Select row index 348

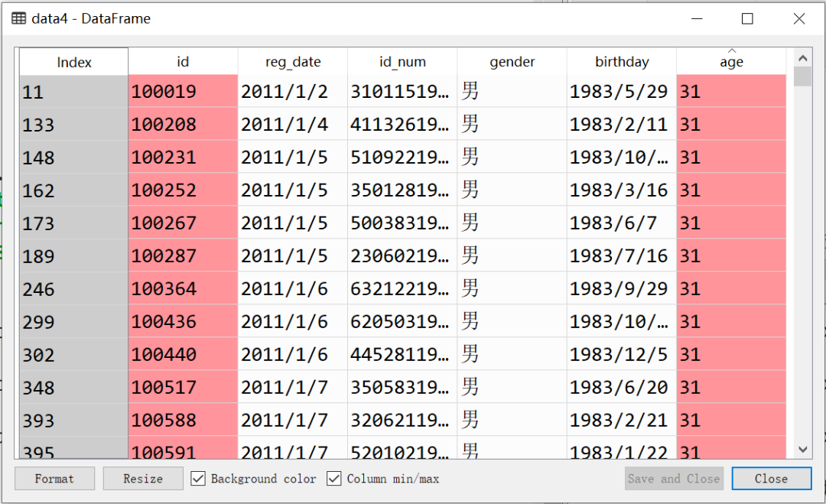[73, 387]
